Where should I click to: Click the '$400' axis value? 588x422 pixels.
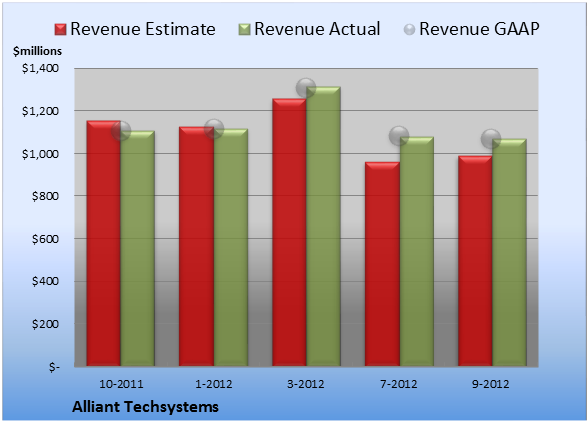pos(45,281)
